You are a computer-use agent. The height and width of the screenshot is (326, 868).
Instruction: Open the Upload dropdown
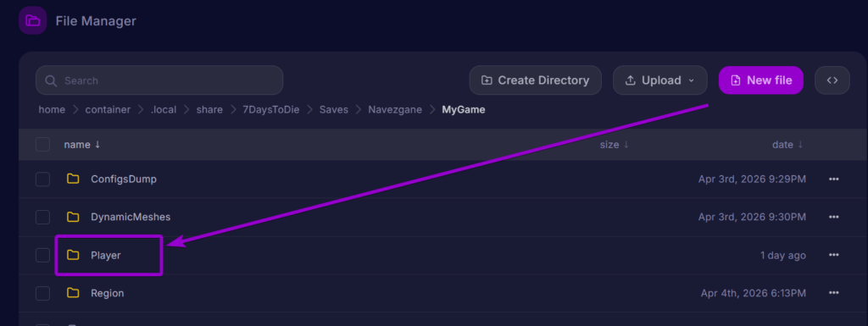click(x=659, y=80)
